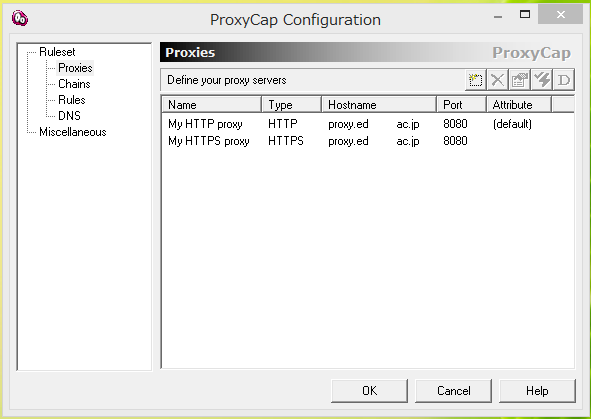Click the Cancel button

[x=453, y=391]
